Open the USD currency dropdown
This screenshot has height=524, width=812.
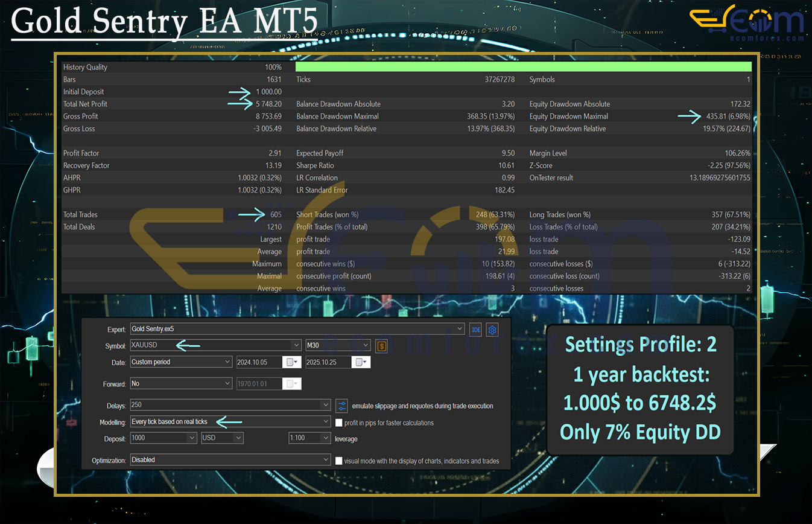(238, 438)
